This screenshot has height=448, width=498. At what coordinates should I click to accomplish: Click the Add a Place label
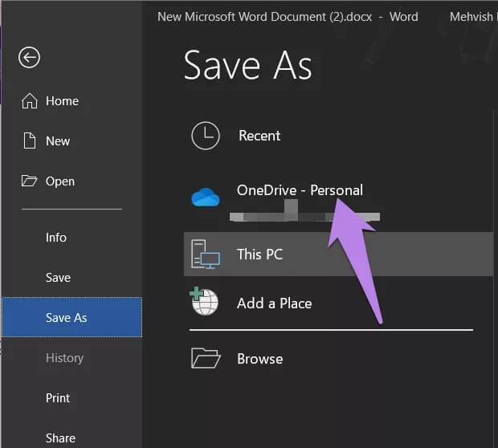(x=275, y=303)
